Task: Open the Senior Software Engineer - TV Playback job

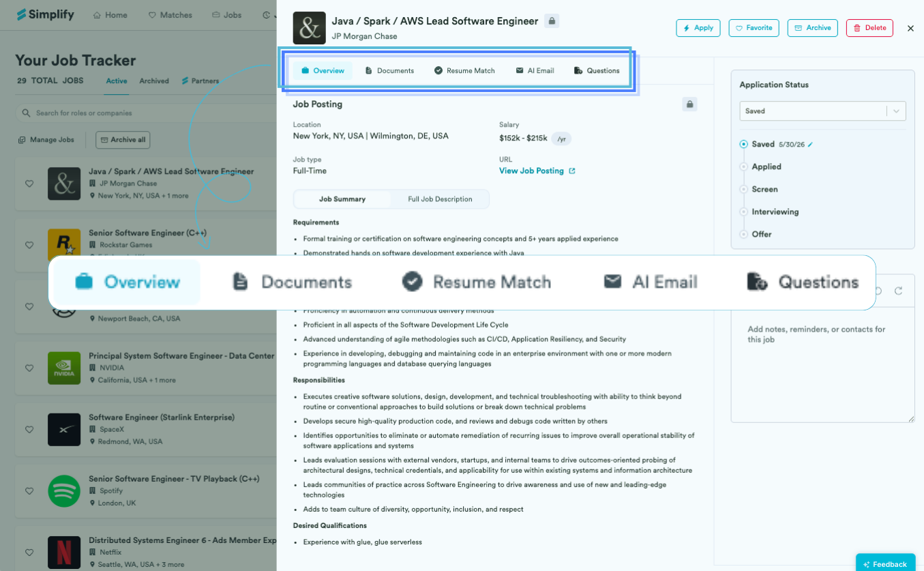Action: tap(174, 479)
